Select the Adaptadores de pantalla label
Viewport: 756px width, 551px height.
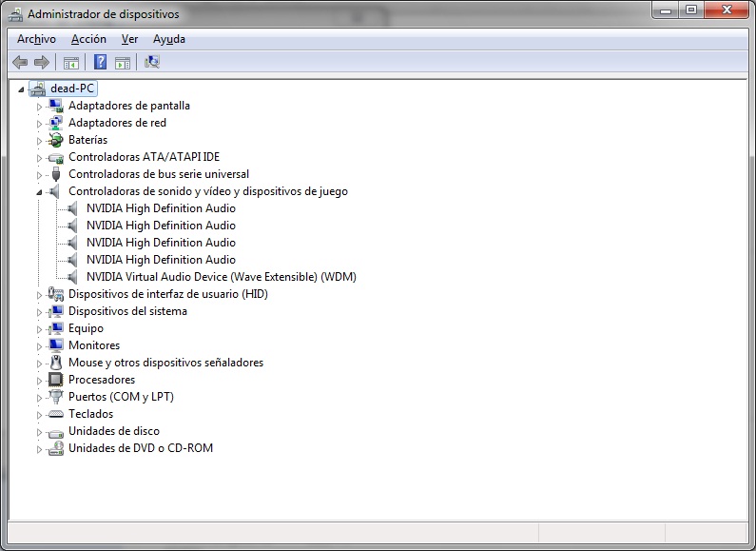pos(129,106)
